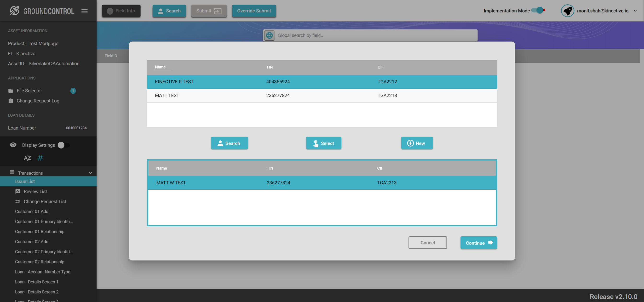644x302 pixels.
Task: Click the hamburger menu icon beside GroundControl
Action: coord(84,11)
